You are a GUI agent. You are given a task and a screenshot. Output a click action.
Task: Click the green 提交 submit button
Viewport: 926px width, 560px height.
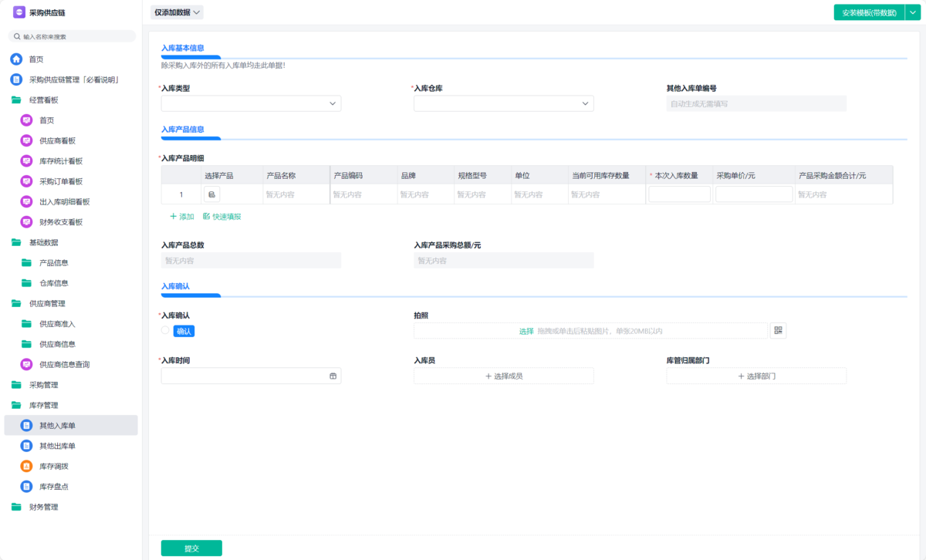(191, 548)
